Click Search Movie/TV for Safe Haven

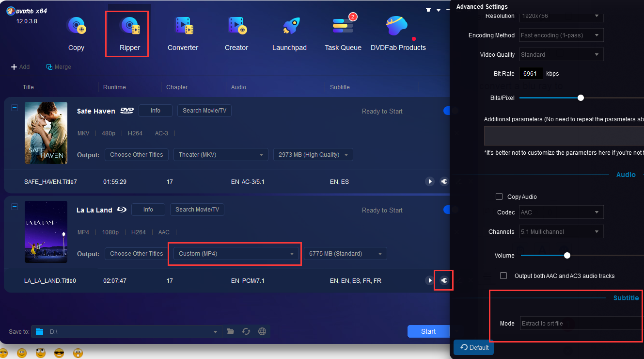(204, 111)
